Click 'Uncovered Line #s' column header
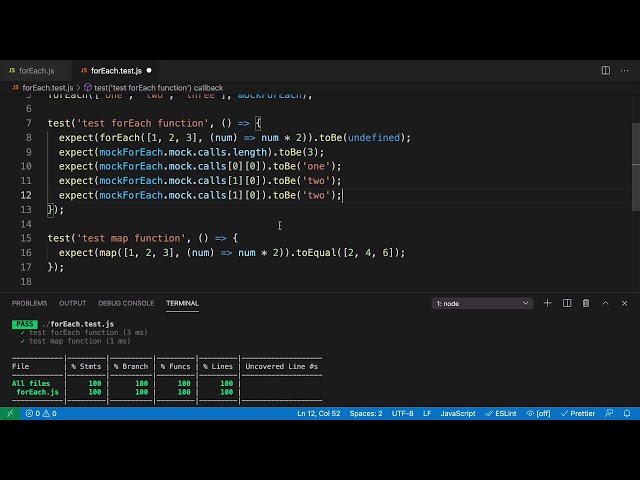Image resolution: width=640 pixels, height=480 pixels. tap(281, 367)
